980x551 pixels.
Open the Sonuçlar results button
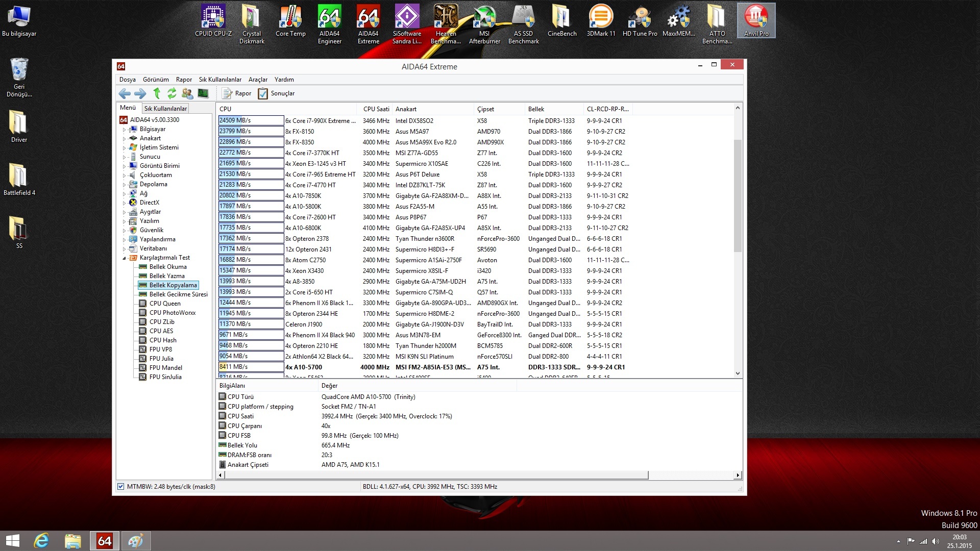point(277,93)
